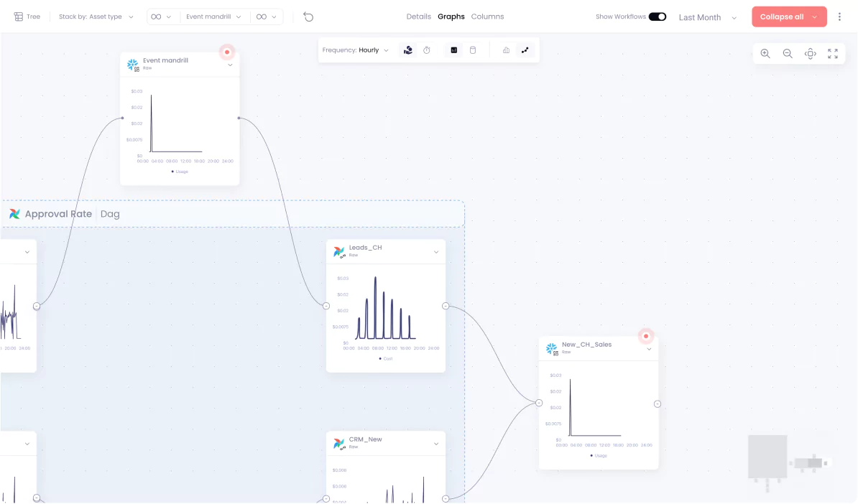Viewport: 858px width, 504px height.
Task: Switch to the Graphs tab
Action: (451, 17)
